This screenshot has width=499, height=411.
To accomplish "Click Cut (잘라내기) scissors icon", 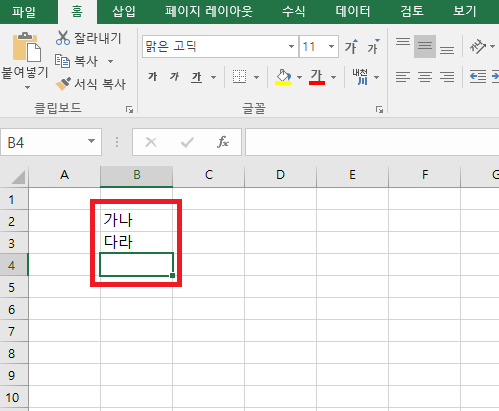I will click(x=63, y=38).
